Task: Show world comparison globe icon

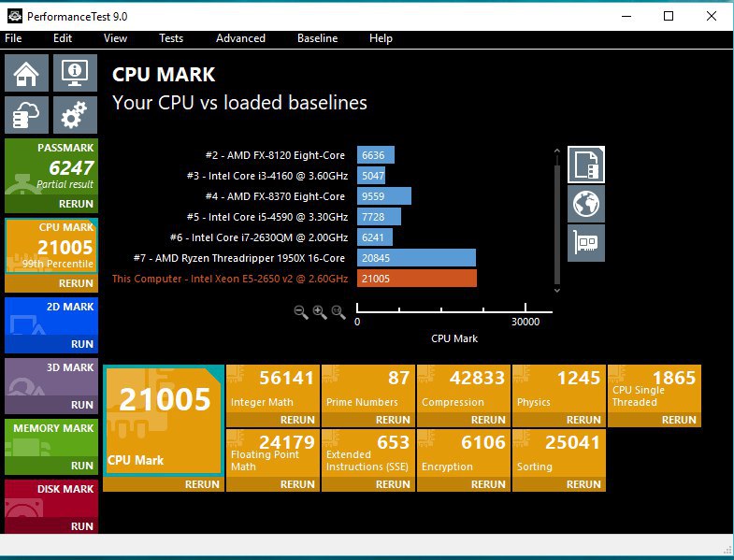Action: pos(586,204)
